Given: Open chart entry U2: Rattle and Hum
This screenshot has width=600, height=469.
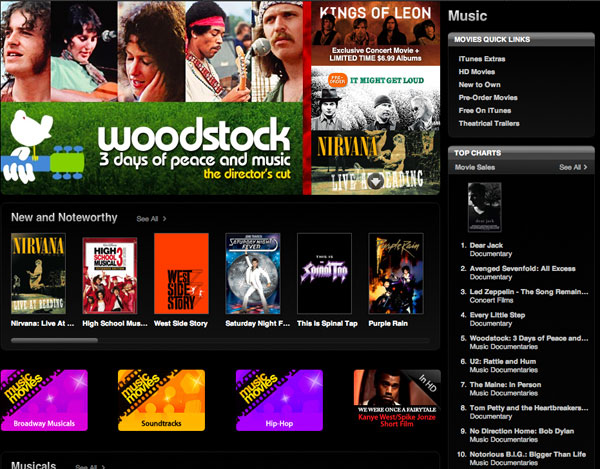Looking at the screenshot, I should click(x=503, y=362).
